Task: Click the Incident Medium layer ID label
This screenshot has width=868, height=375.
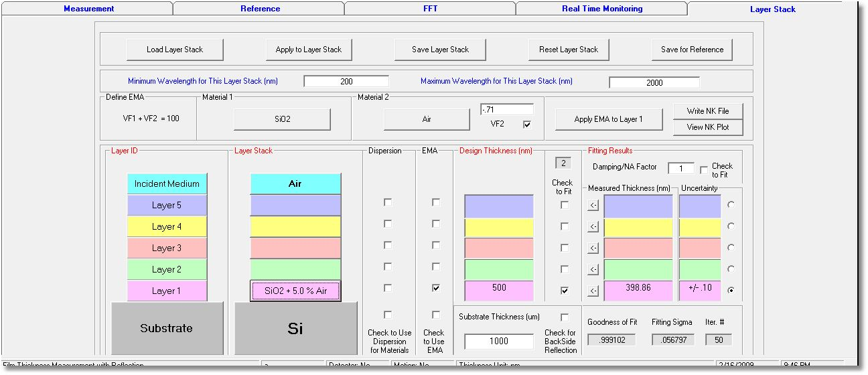Action: pyautogui.click(x=167, y=183)
